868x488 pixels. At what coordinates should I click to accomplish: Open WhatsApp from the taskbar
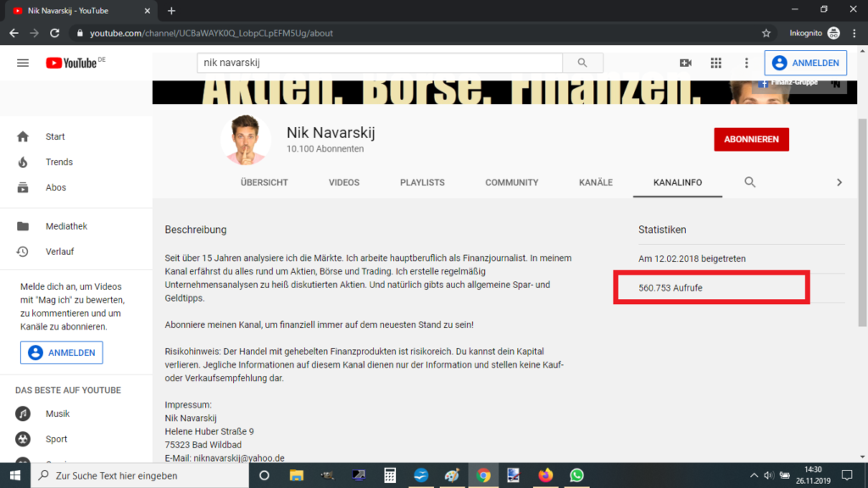[x=576, y=475]
